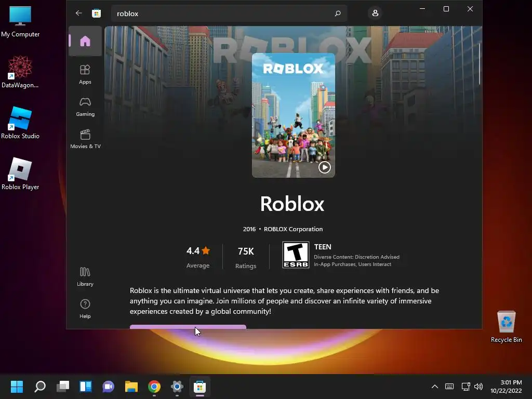The image size is (532, 399).
Task: Click the Microsoft Store logo icon
Action: point(96,13)
